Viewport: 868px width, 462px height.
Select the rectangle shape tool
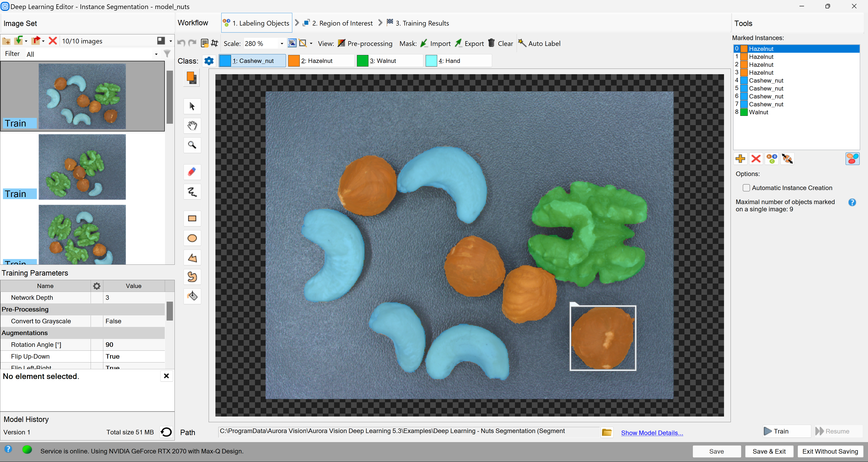point(192,219)
